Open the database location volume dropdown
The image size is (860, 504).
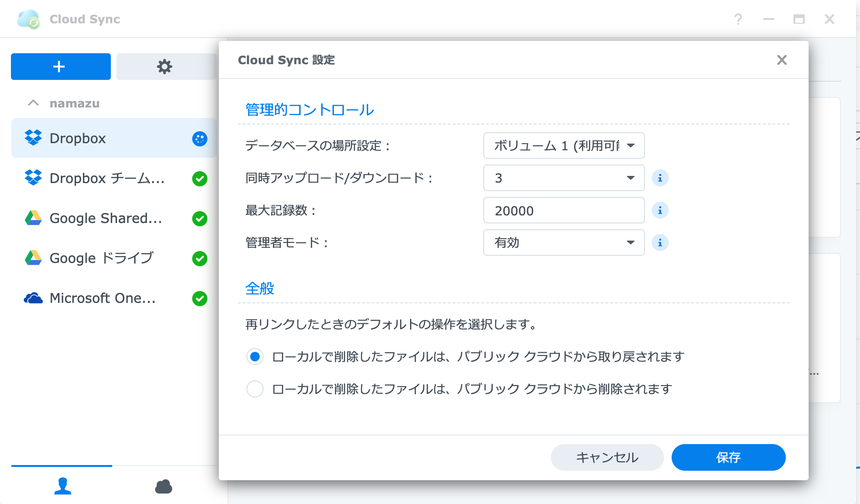coord(564,145)
